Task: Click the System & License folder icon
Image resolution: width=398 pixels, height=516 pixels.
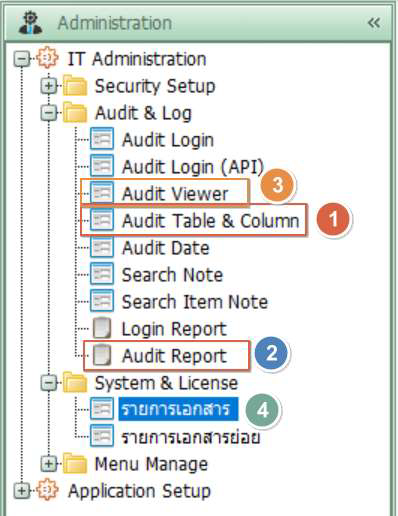Action: pos(75,382)
